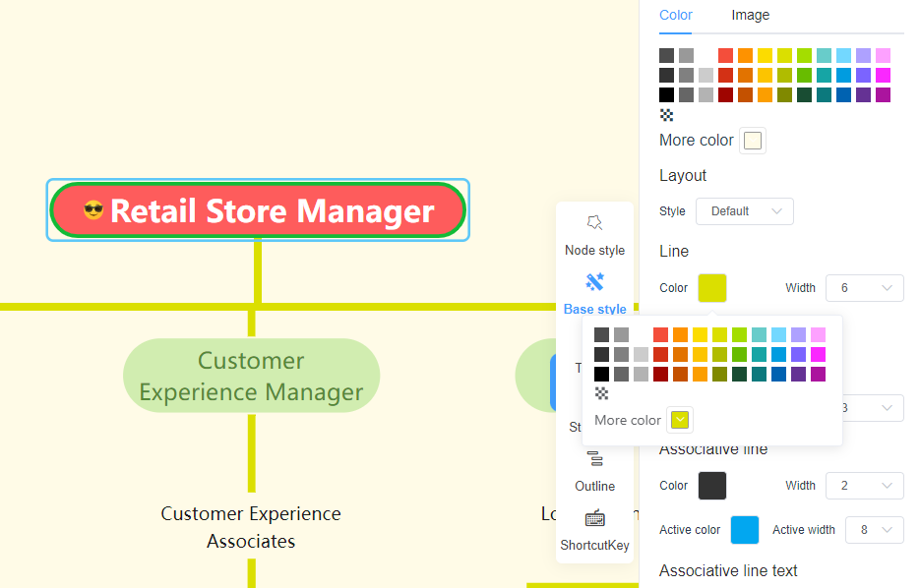The height and width of the screenshot is (588, 920).
Task: Select the Color tab
Action: (x=676, y=15)
